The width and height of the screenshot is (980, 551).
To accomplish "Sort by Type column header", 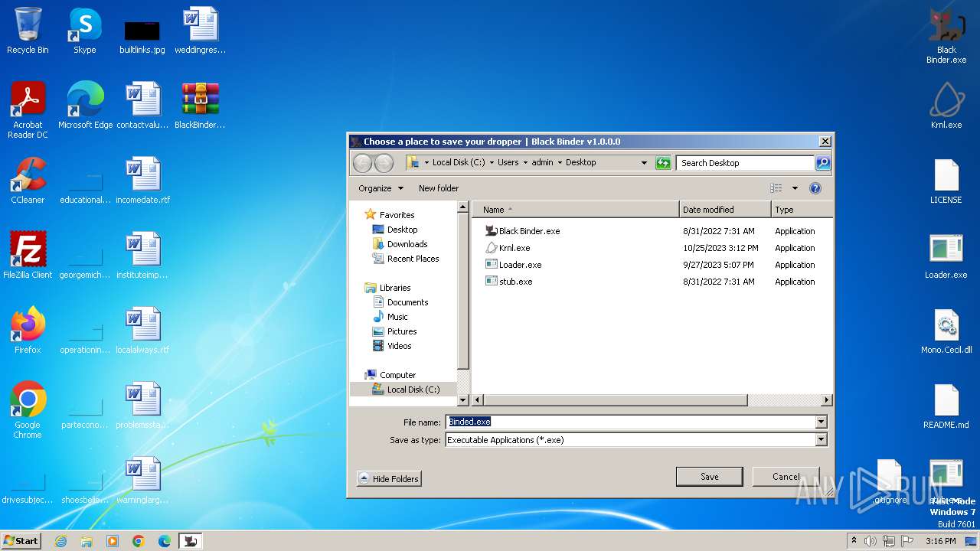I will (802, 210).
